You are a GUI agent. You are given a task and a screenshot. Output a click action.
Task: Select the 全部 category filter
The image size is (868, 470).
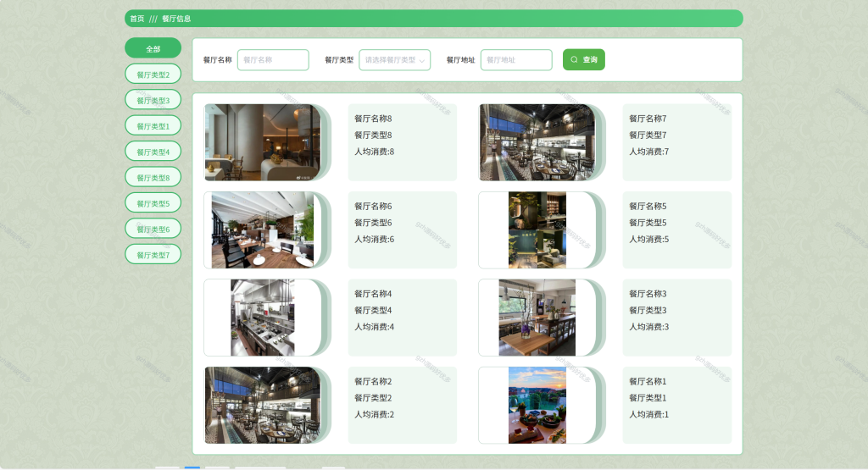153,48
